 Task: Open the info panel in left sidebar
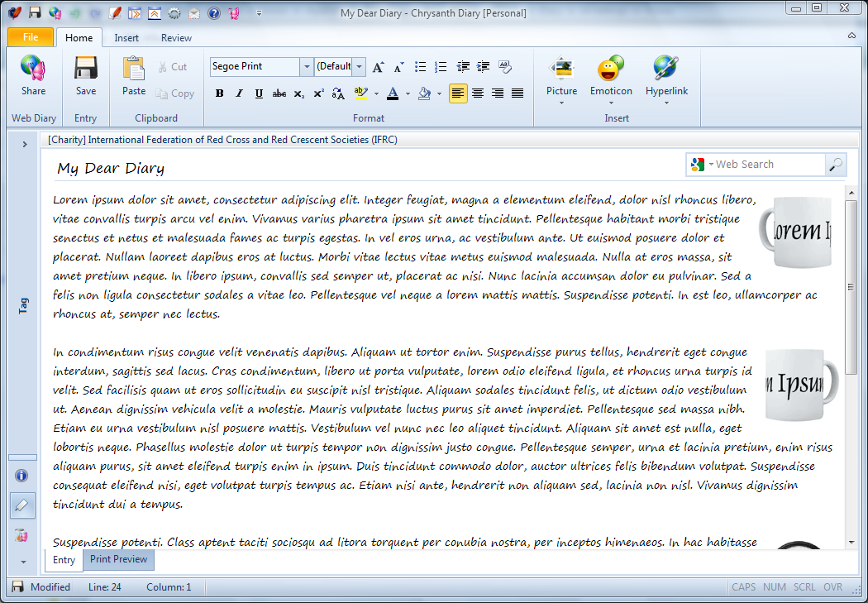pyautogui.click(x=22, y=476)
